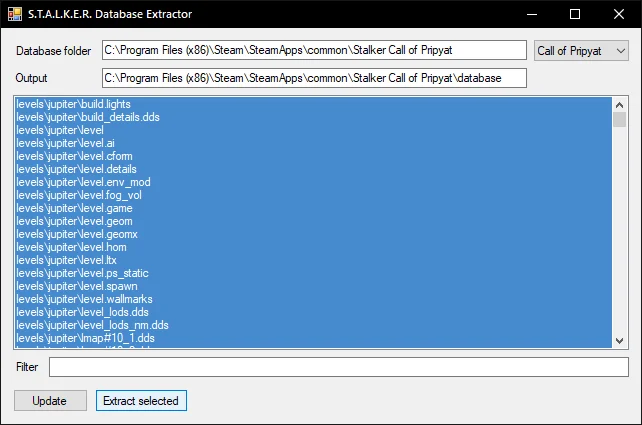Select levels\jupiter\build_details.dds entry
Viewport: 642px width, 425px height.
pos(313,117)
